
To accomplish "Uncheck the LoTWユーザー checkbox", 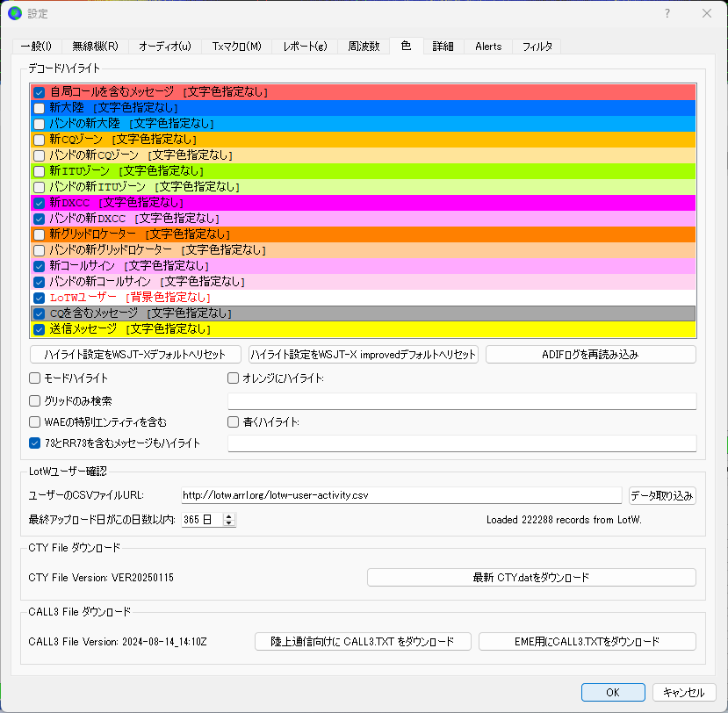I will coord(39,298).
